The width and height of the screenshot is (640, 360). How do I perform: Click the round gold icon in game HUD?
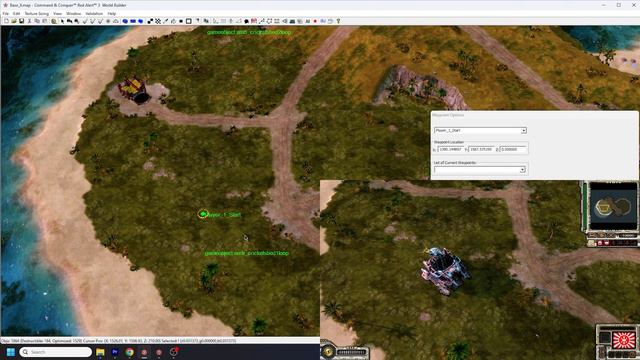click(x=329, y=351)
